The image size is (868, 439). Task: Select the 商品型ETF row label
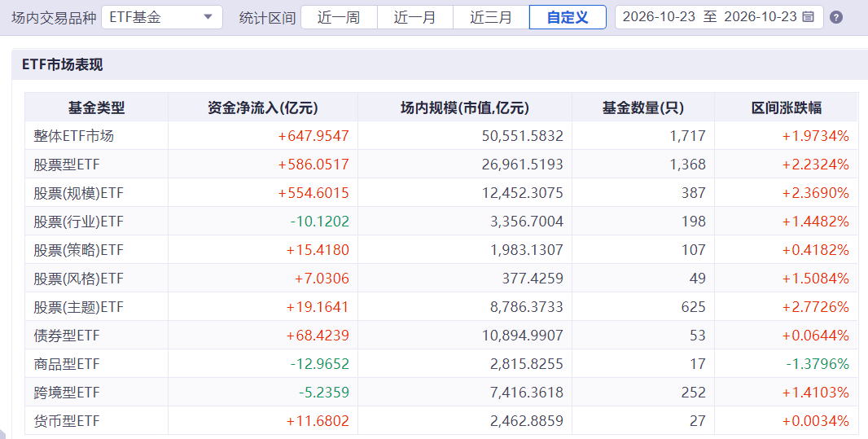[67, 364]
